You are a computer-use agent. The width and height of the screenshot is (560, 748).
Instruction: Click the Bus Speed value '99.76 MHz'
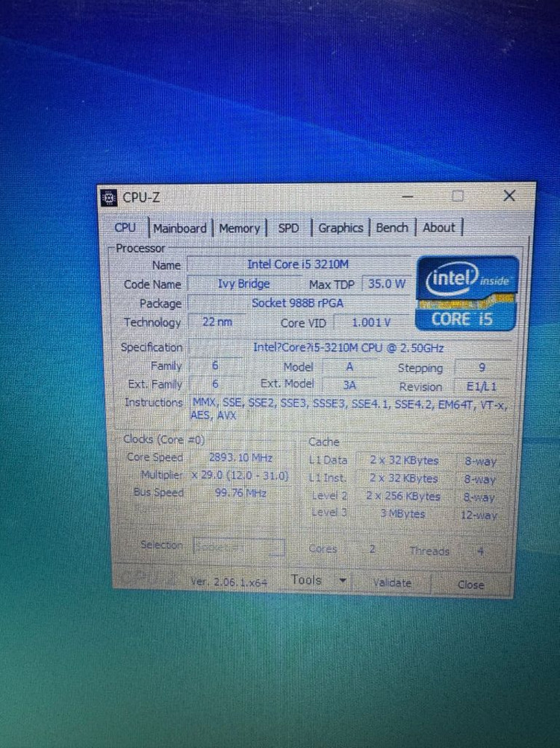coord(240,492)
